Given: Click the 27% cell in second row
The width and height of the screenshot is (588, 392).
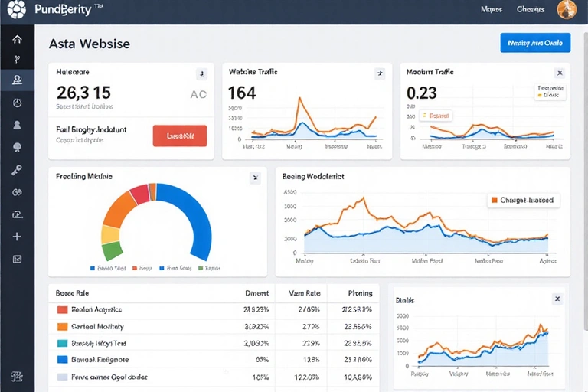Looking at the screenshot, I should 311,327.
